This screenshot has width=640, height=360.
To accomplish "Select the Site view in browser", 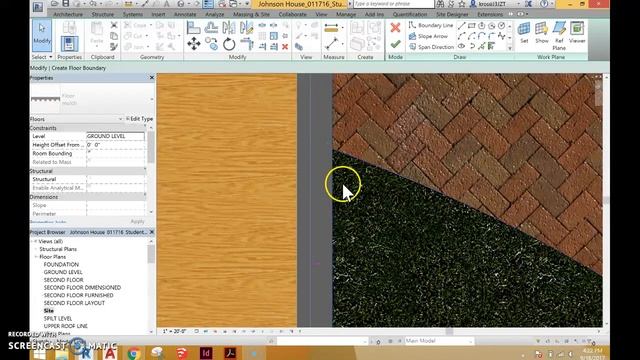I will coord(49,311).
